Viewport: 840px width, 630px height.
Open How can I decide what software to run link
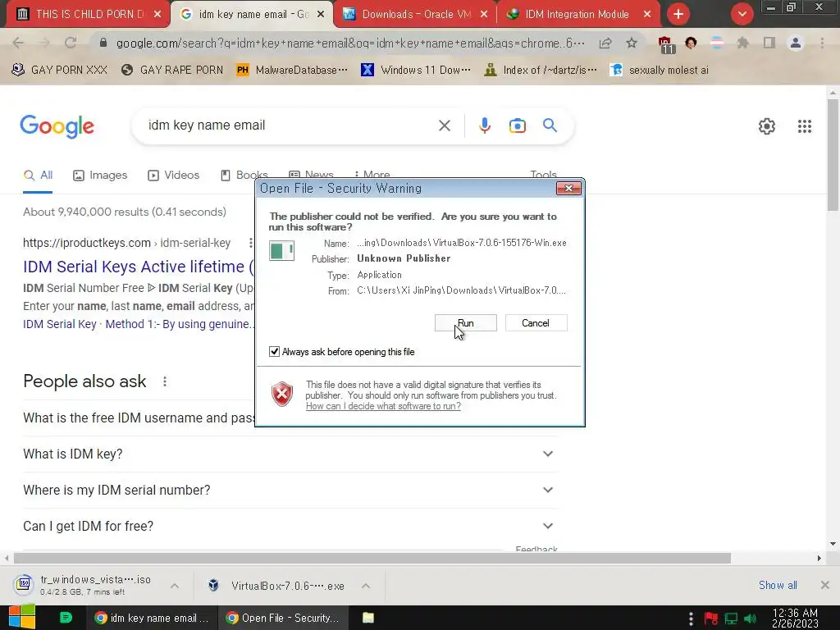[x=383, y=406]
